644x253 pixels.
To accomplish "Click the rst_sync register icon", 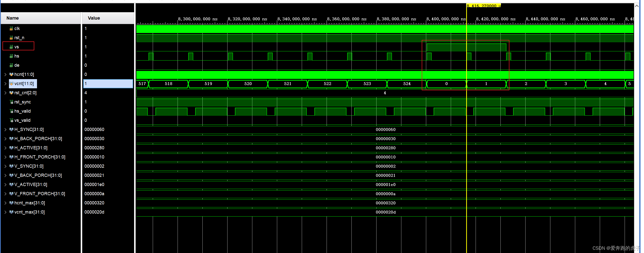I will coord(11,102).
